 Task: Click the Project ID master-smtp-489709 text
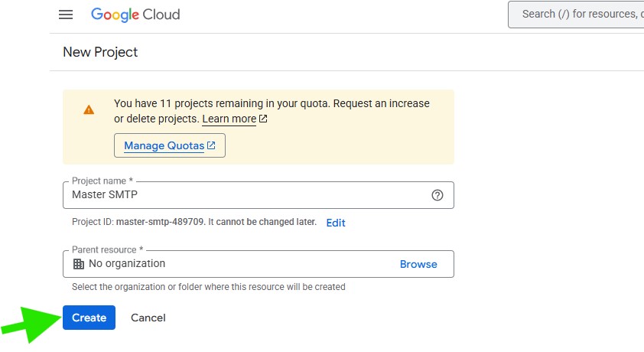tap(161, 223)
